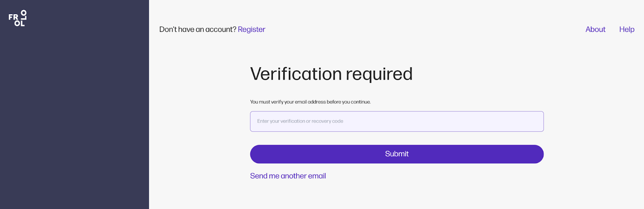Register a new account via top link
This screenshot has width=644, height=209.
click(x=251, y=29)
